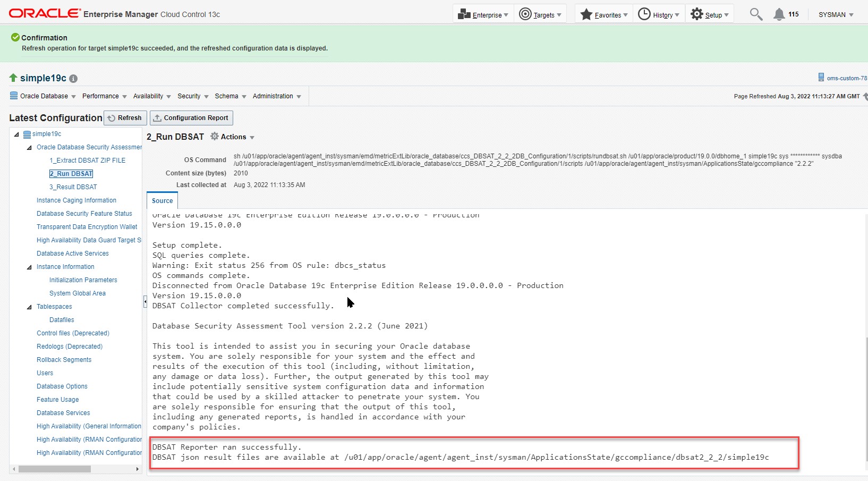Open Database Active Services item
The image size is (868, 481).
(x=73, y=254)
